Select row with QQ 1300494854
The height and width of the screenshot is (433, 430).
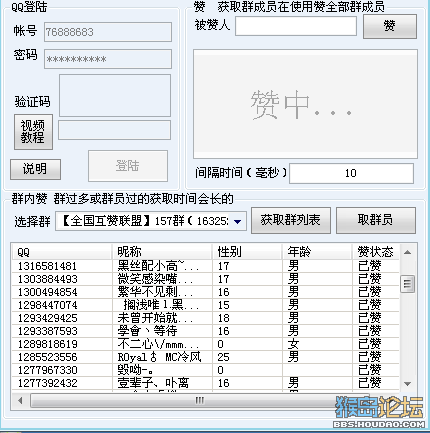(x=205, y=292)
